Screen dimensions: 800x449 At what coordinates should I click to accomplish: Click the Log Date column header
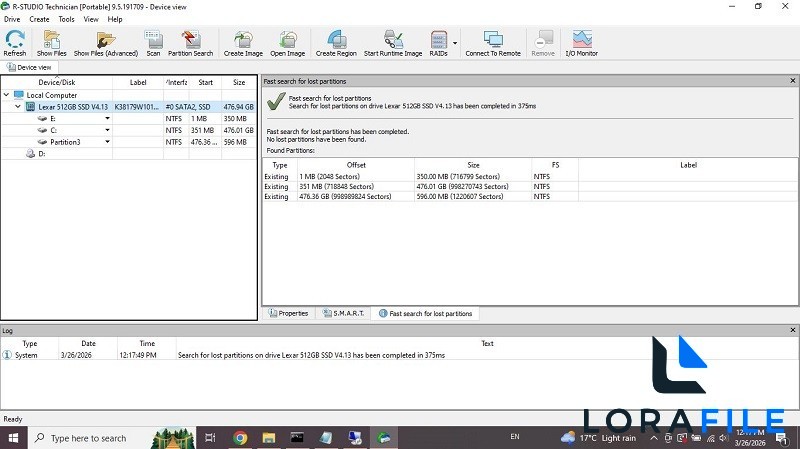point(88,343)
